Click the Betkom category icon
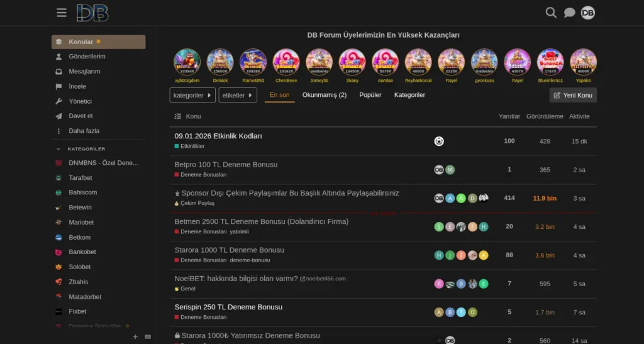The width and height of the screenshot is (644, 344). (58, 237)
